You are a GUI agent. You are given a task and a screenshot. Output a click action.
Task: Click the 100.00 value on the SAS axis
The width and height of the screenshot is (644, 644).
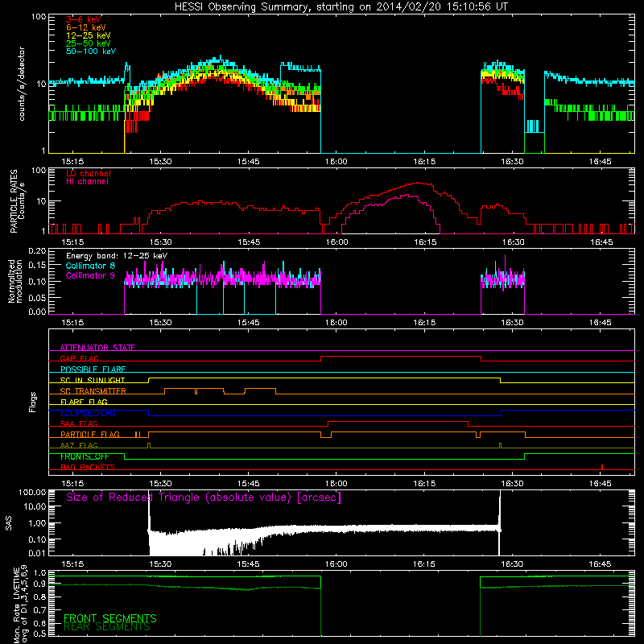click(x=32, y=493)
